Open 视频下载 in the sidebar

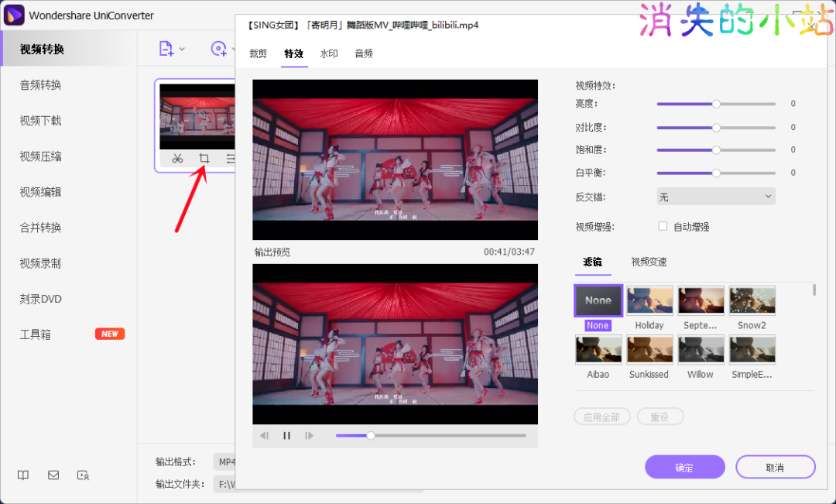tap(40, 121)
